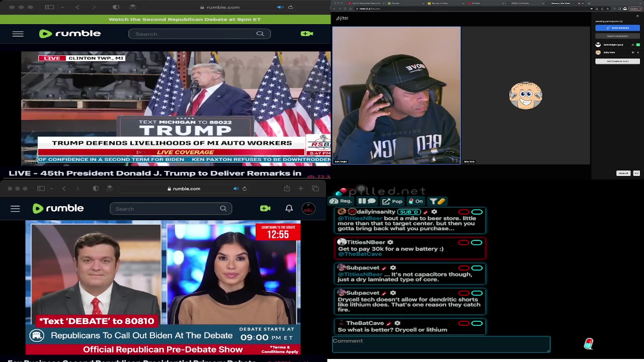The width and height of the screenshot is (644, 362).
Task: Open the live stream title about Trump's remarks
Action: pyautogui.click(x=155, y=173)
